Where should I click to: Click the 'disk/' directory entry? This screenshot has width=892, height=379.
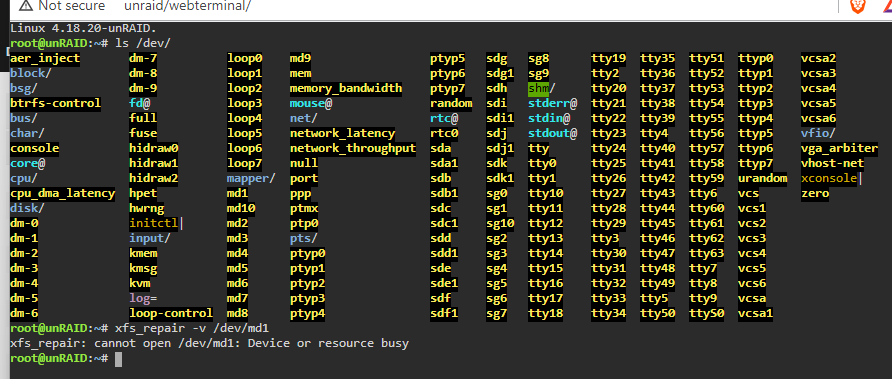(x=27, y=208)
